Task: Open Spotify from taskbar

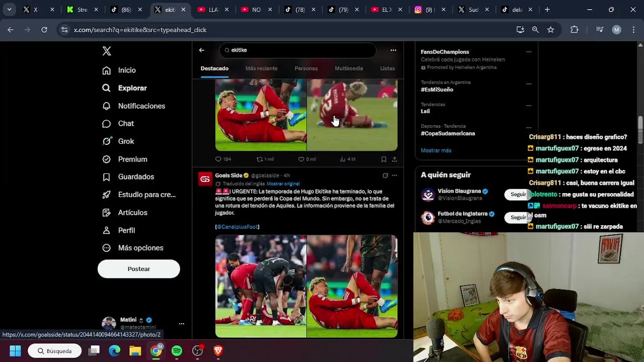Action: click(x=177, y=351)
